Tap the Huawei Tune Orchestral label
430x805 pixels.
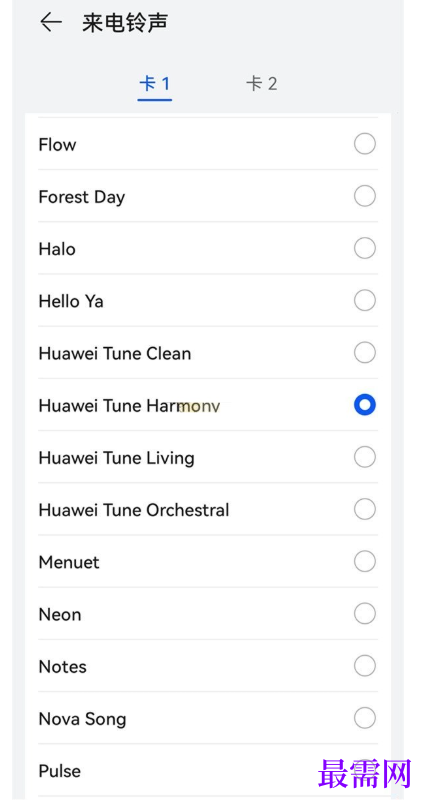(x=134, y=510)
